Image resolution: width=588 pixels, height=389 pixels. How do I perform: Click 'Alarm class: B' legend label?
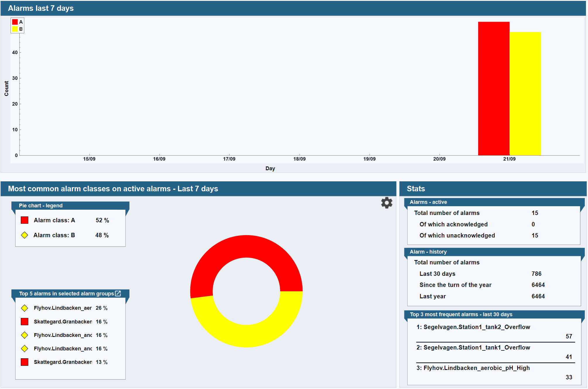pyautogui.click(x=54, y=235)
